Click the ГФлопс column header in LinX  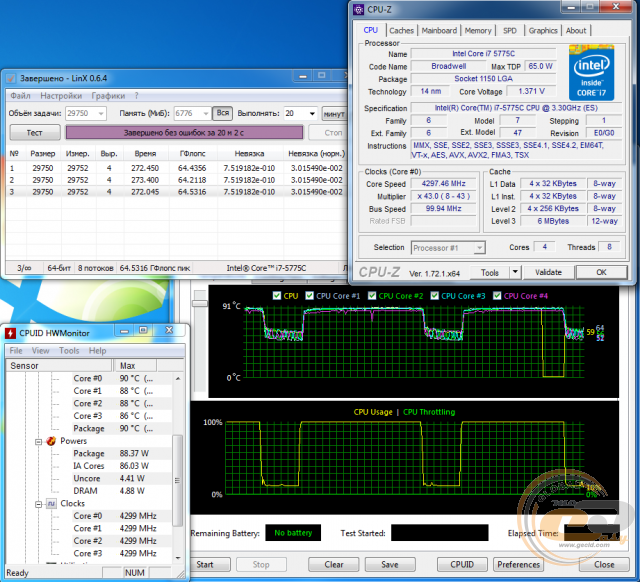pos(193,154)
